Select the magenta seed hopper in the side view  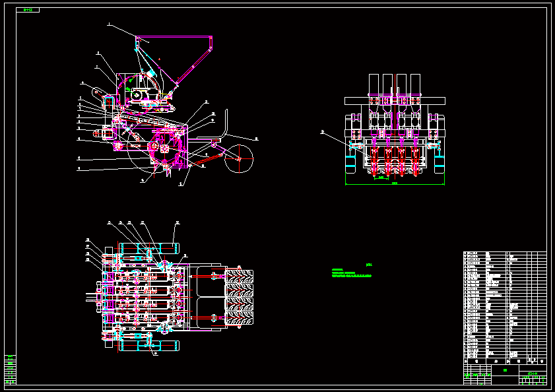point(174,61)
